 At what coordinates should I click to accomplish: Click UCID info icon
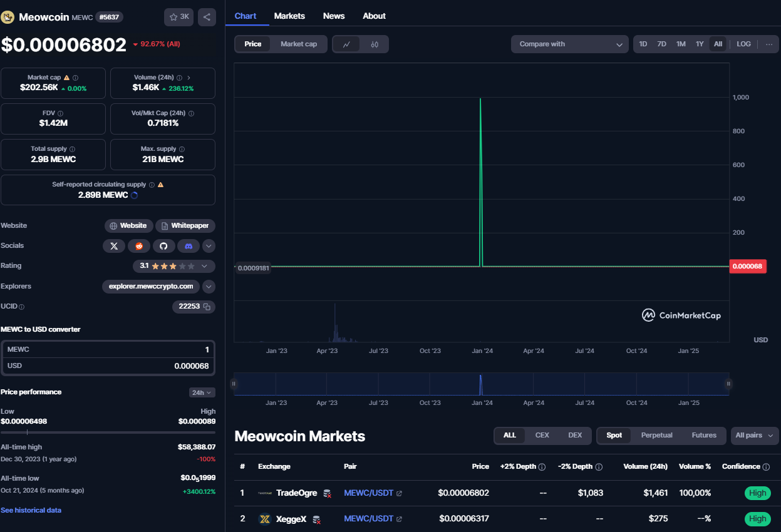[22, 307]
